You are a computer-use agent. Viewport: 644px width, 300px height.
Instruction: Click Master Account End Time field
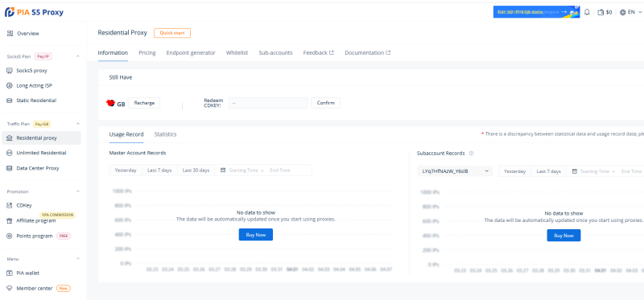280,170
